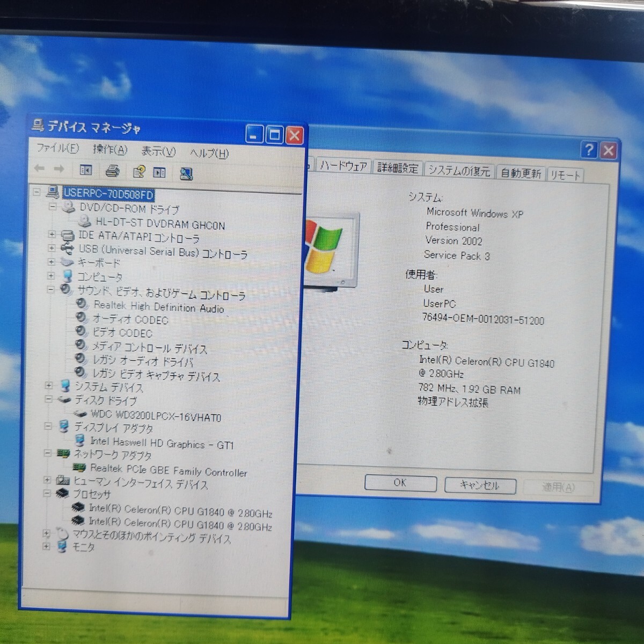Open the ヘルプ(H) menu
The width and height of the screenshot is (644, 644).
[x=209, y=153]
